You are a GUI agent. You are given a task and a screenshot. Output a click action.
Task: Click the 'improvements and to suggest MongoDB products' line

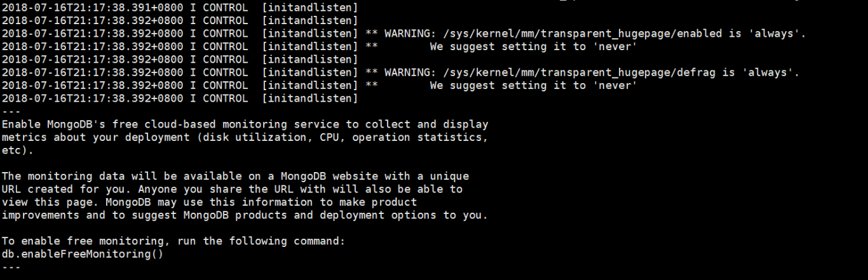(x=245, y=215)
